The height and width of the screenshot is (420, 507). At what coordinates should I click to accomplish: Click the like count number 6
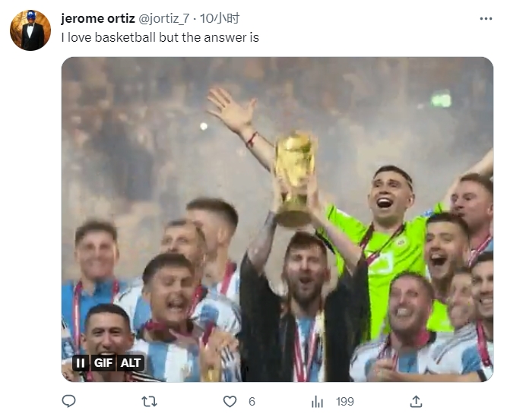(252, 401)
